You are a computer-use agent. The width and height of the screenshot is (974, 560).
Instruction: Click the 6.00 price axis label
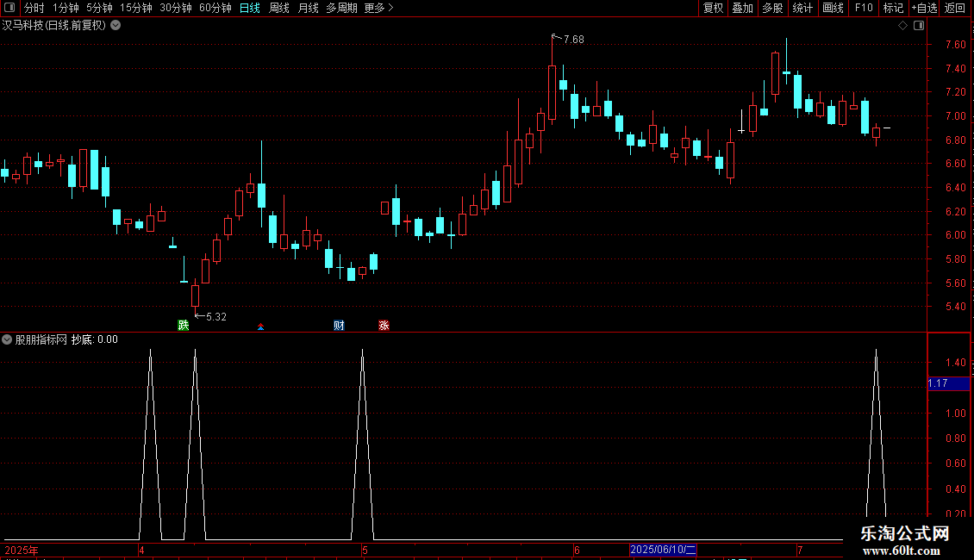click(955, 235)
